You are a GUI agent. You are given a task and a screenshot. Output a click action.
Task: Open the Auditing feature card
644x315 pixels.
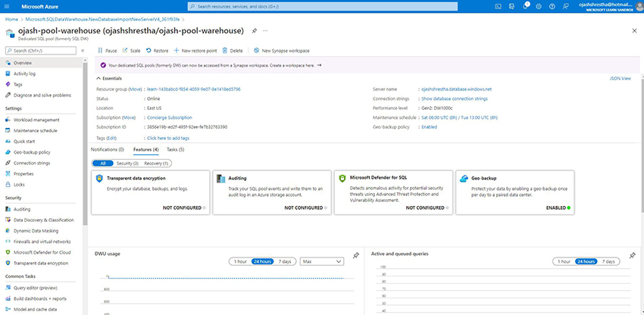coord(272,192)
